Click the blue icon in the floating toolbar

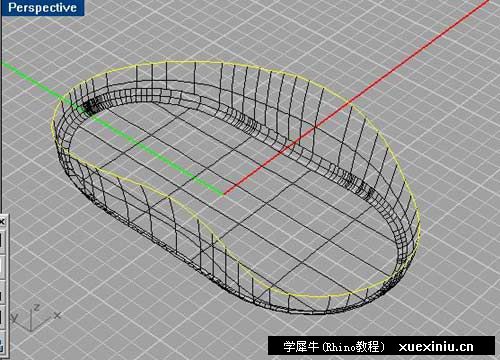(x=2, y=344)
